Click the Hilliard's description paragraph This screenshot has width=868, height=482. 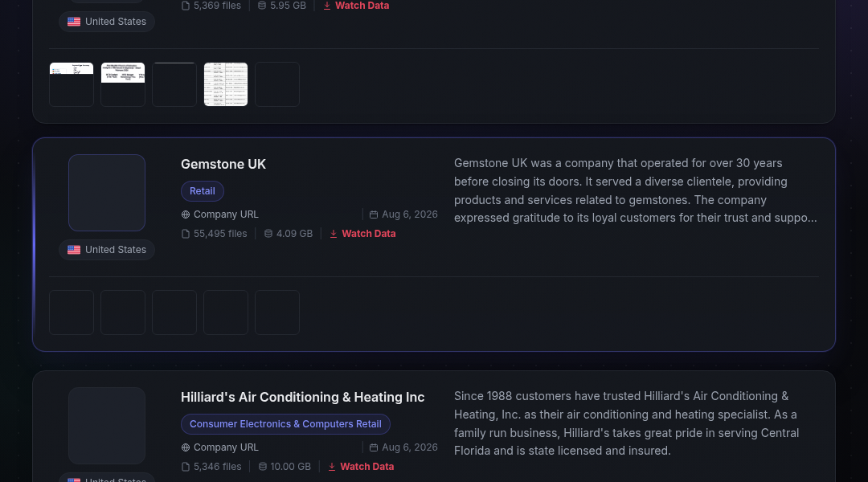point(627,423)
